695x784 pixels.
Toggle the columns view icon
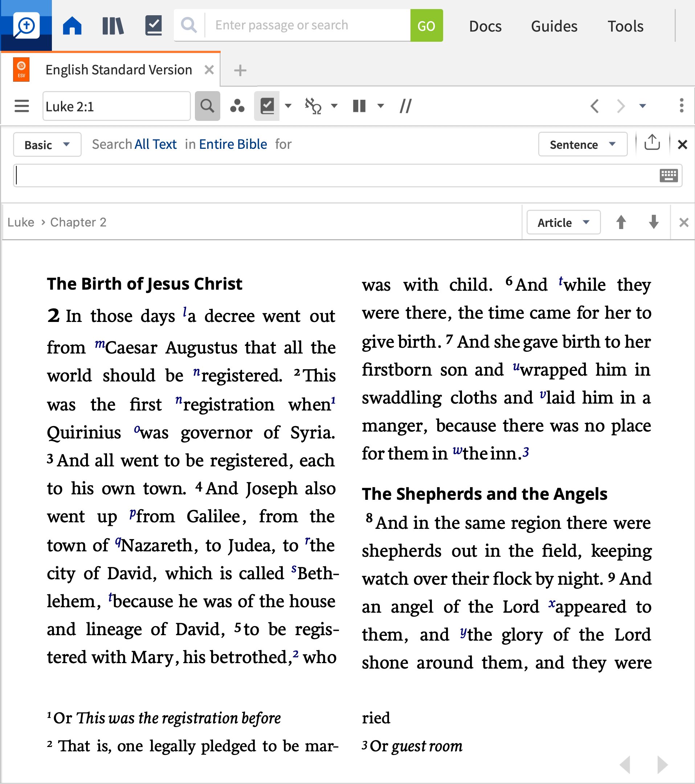click(x=359, y=106)
